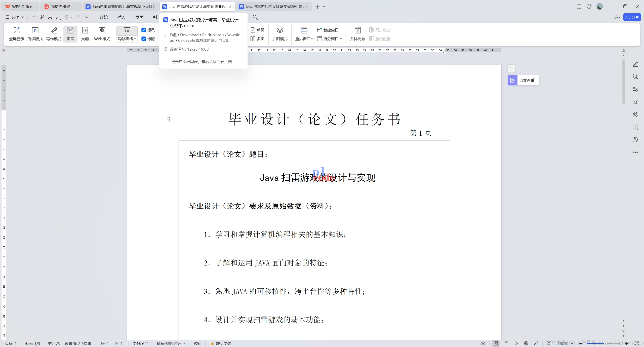Viewport: 644px width, 347px height.
Task: Click the user avatar icon
Action: point(600,6)
